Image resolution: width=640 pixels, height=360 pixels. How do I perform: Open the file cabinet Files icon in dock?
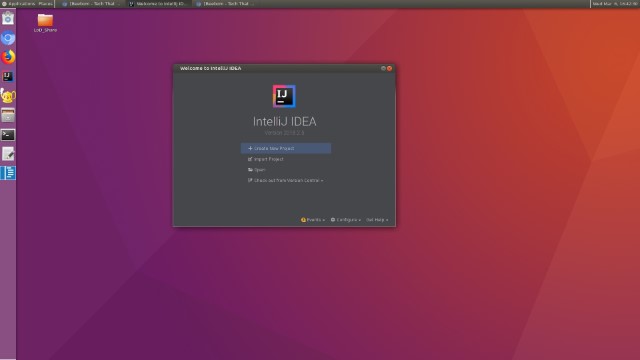8,115
